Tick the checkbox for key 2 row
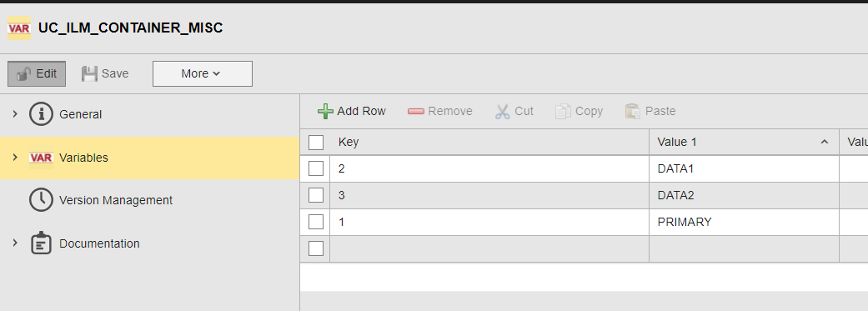This screenshot has height=311, width=868. coord(315,168)
